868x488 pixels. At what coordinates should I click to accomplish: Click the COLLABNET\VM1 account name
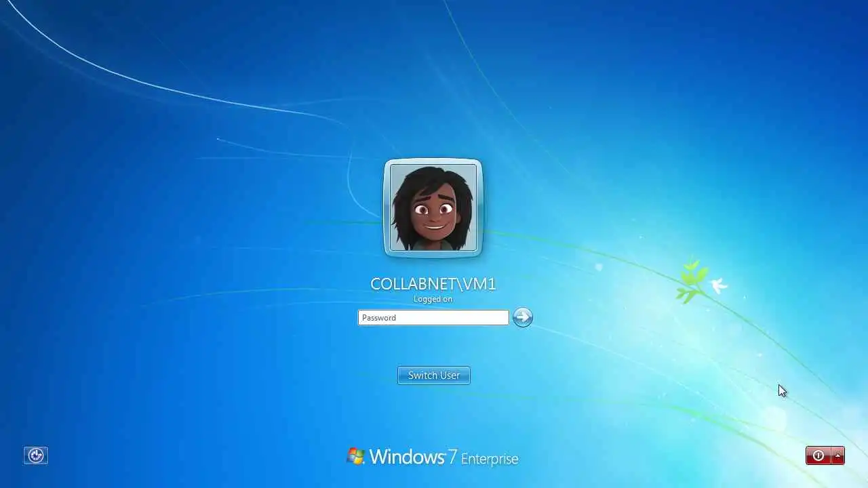pyautogui.click(x=433, y=284)
